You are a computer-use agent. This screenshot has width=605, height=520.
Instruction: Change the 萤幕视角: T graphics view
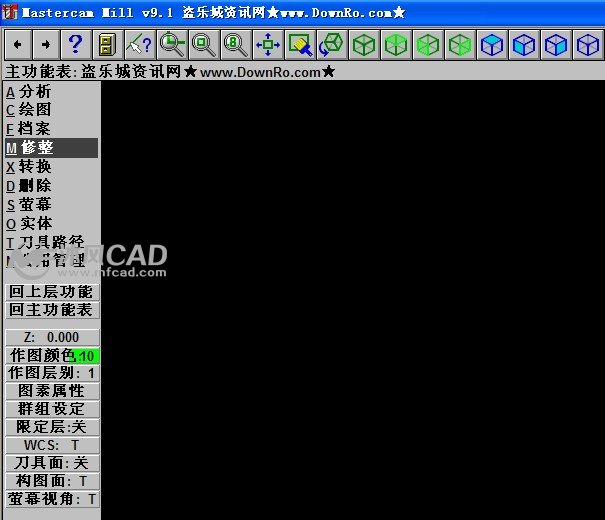(52, 499)
